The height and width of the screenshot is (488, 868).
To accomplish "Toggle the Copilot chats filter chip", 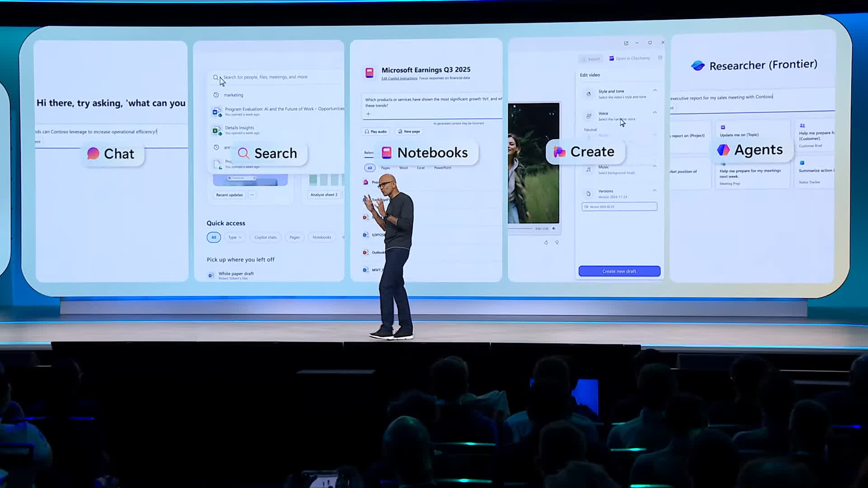I will (x=265, y=237).
